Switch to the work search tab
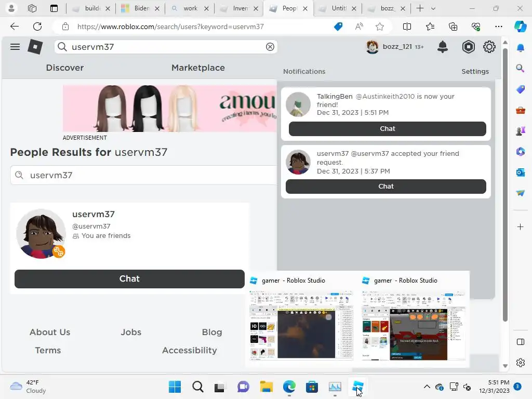Viewport: 532px width, 399px height. click(x=190, y=8)
